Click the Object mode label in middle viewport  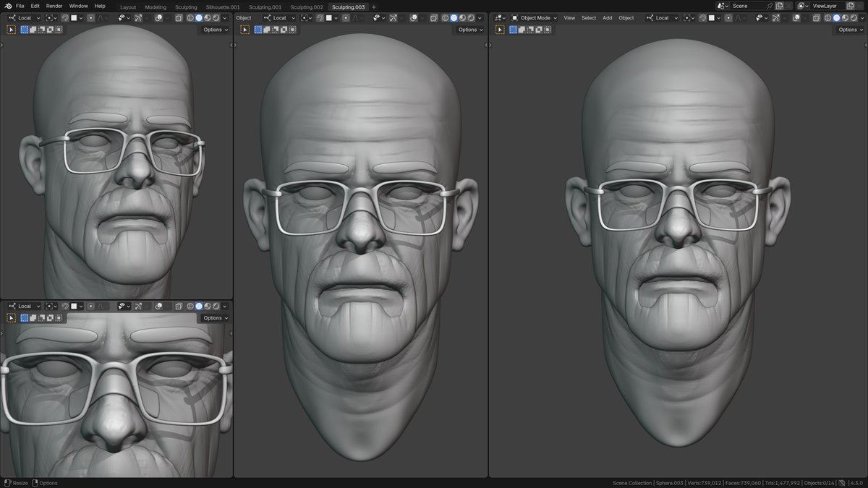click(244, 18)
